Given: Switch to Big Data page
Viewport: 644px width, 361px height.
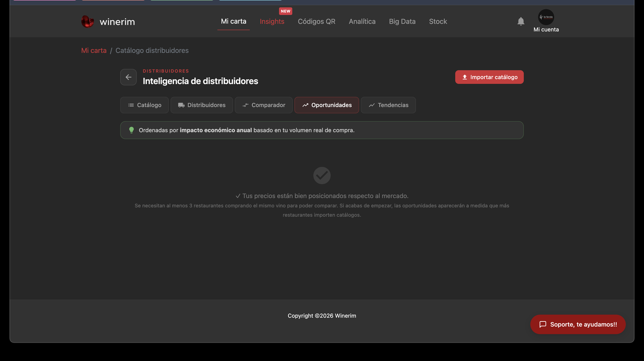Looking at the screenshot, I should click(x=402, y=21).
